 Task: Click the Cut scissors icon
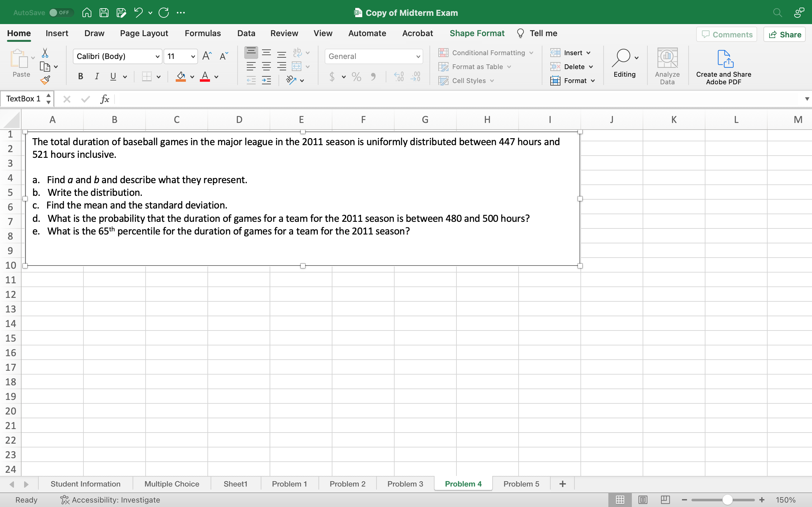(45, 53)
